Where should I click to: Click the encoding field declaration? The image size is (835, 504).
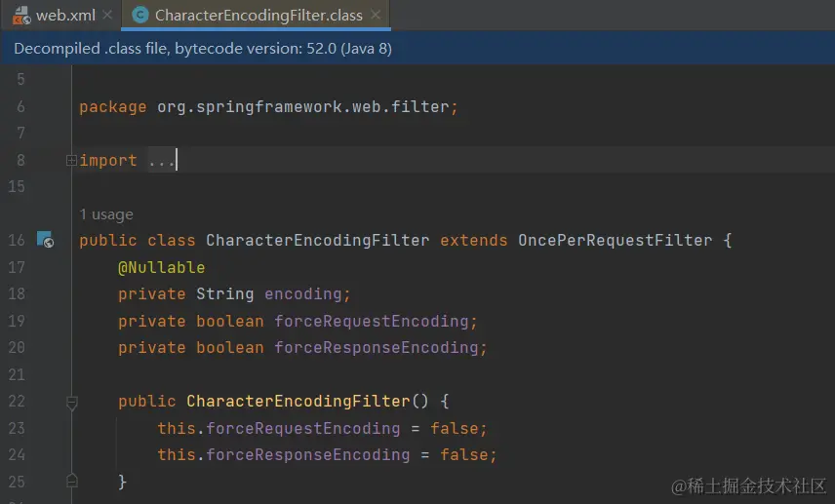pos(303,293)
